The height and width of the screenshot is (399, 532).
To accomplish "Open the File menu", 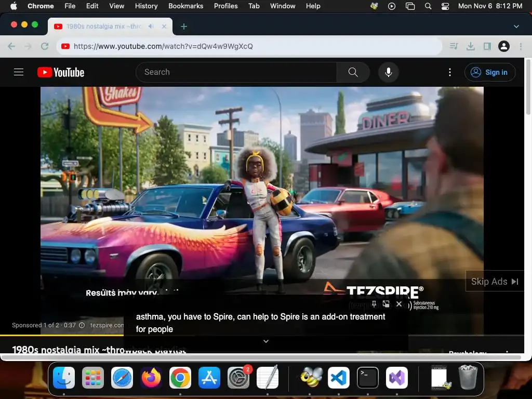I will [x=70, y=6].
